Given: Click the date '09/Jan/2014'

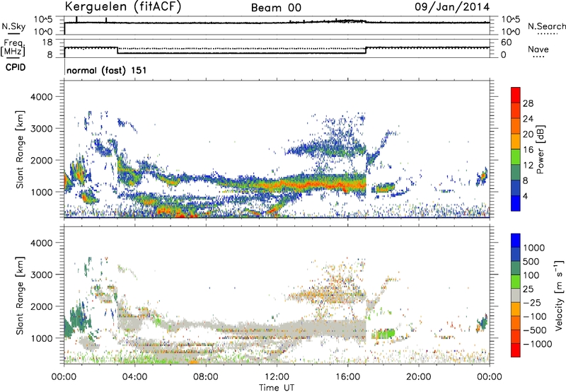Looking at the screenshot, I should tap(452, 7).
